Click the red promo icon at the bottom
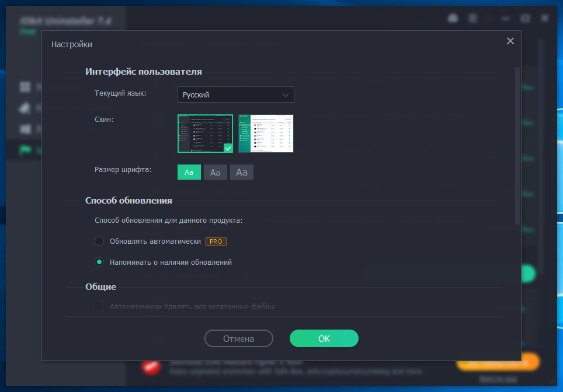 [x=151, y=366]
